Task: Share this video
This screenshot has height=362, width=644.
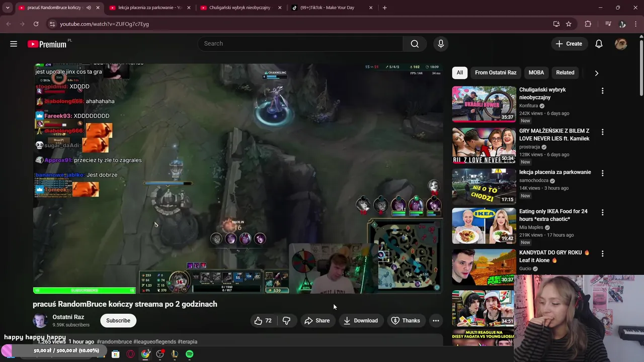Action: 317,321
